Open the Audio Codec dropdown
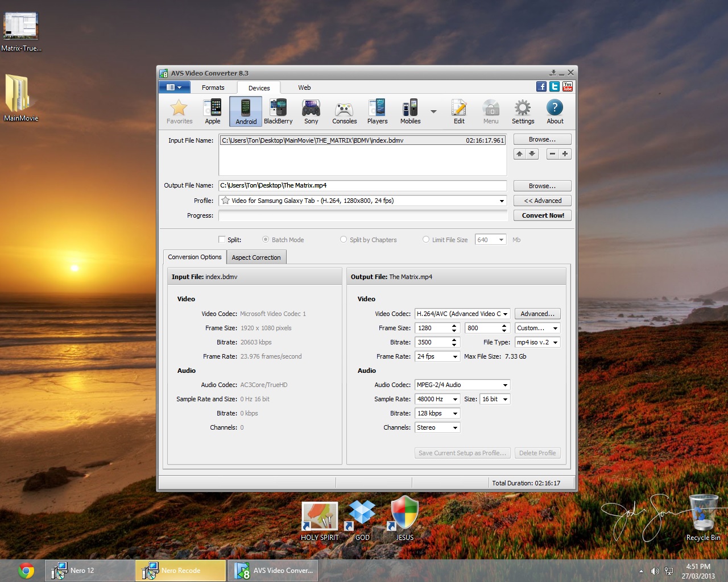Screen dimensions: 728x582 click(x=462, y=385)
